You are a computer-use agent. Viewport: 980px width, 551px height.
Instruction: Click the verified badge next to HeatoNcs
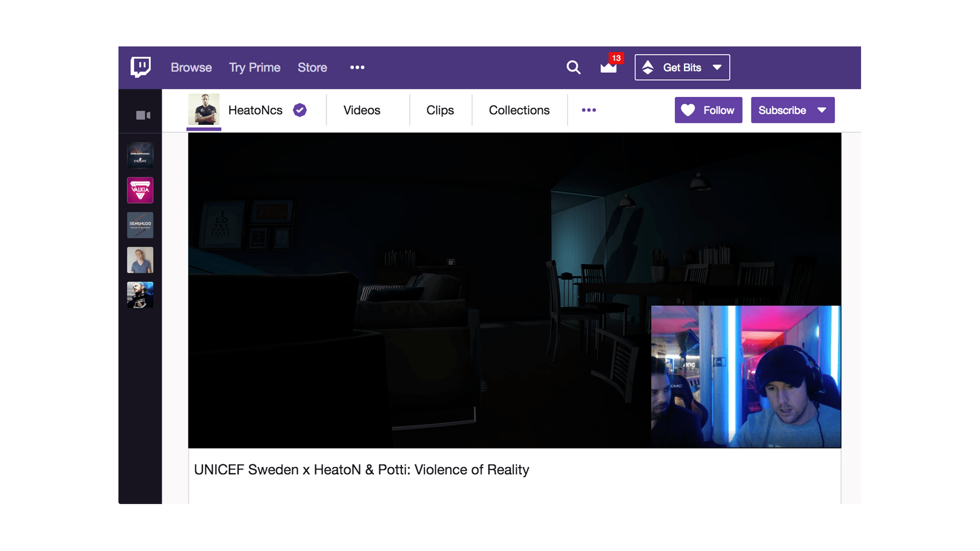coord(300,110)
